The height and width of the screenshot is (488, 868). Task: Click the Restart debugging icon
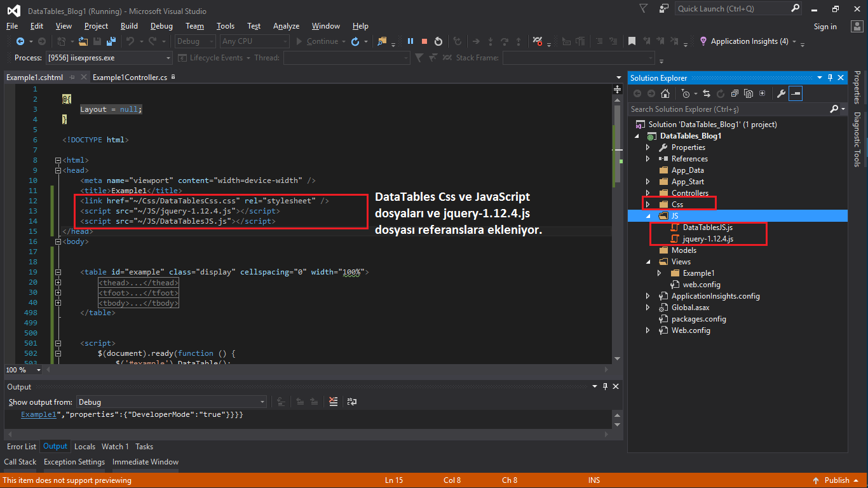438,41
